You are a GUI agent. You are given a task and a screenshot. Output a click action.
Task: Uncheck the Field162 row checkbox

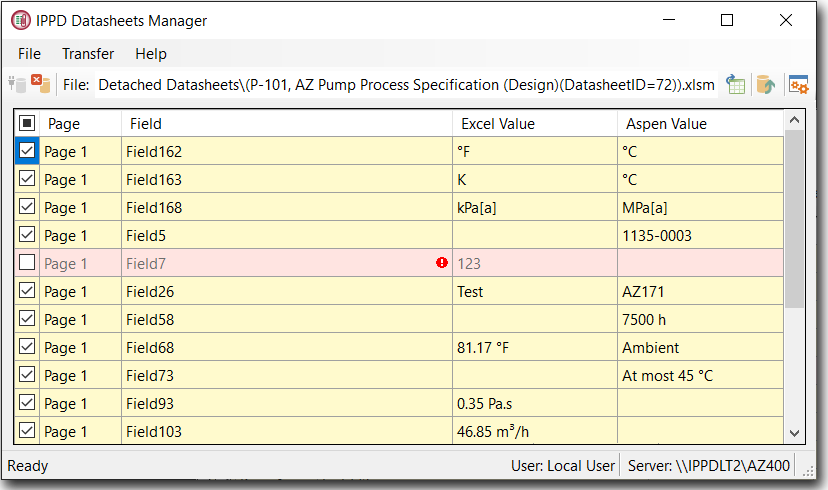(27, 151)
